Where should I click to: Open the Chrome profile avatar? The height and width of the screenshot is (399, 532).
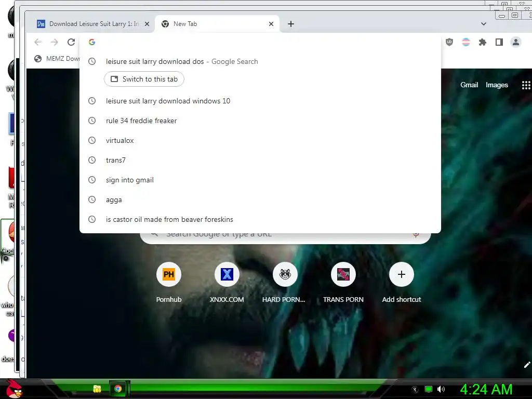[x=516, y=42]
